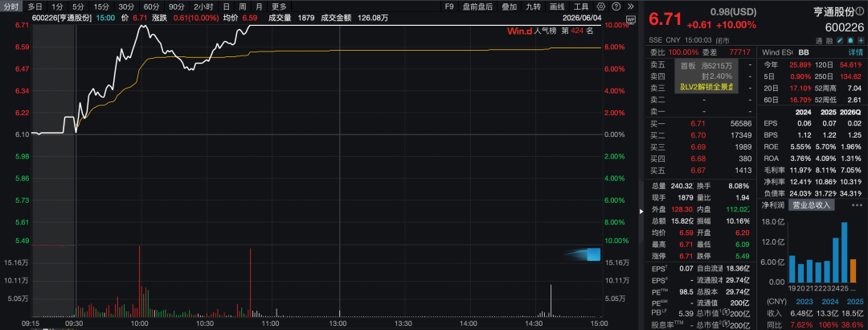The image size is (868, 330).
Task: Click the alert bell icon under stock code
Action: tap(849, 40)
